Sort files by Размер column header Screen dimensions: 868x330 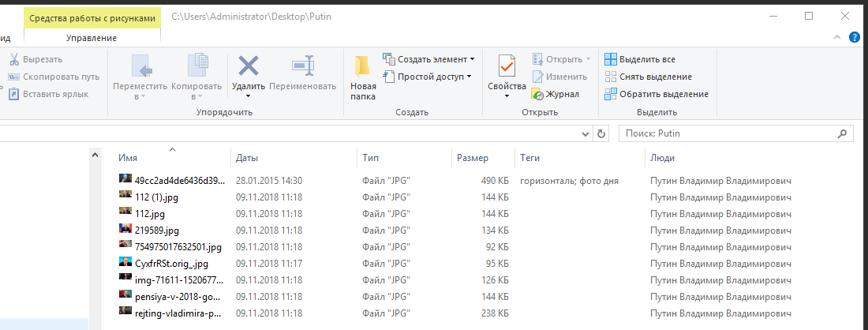point(473,159)
